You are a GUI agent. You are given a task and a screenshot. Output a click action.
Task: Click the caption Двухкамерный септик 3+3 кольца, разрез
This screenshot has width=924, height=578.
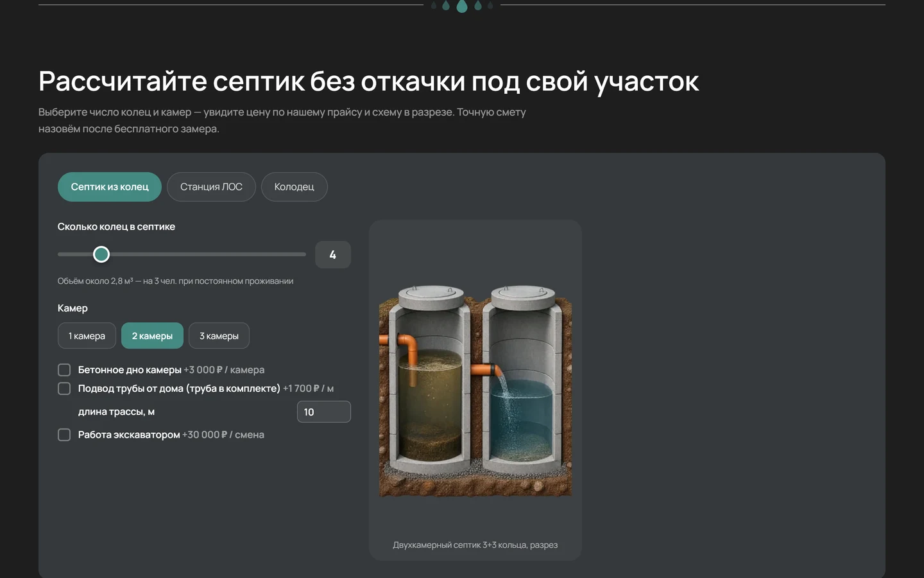click(x=475, y=545)
